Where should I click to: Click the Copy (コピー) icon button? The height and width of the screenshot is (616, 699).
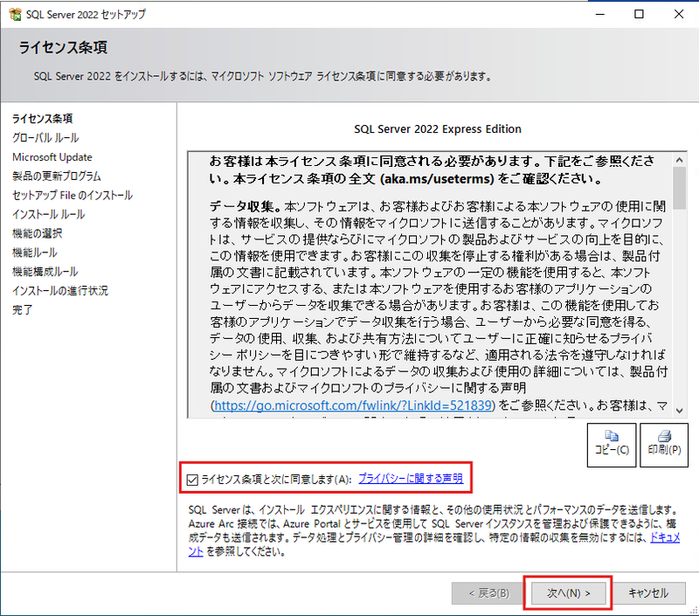click(x=611, y=445)
